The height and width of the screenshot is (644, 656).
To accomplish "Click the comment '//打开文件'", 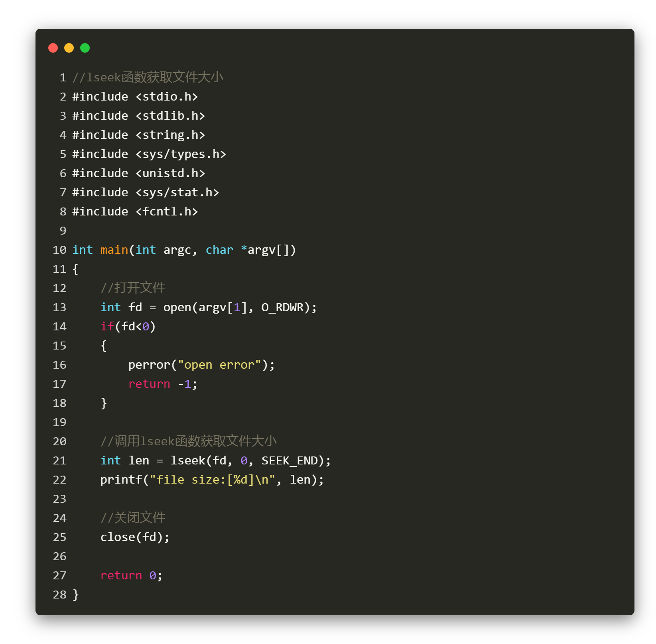I will (x=133, y=288).
